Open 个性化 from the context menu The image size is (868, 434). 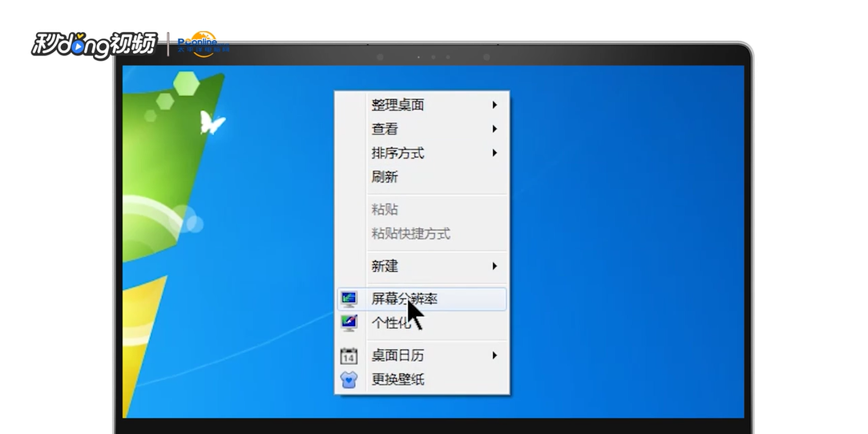pos(422,323)
